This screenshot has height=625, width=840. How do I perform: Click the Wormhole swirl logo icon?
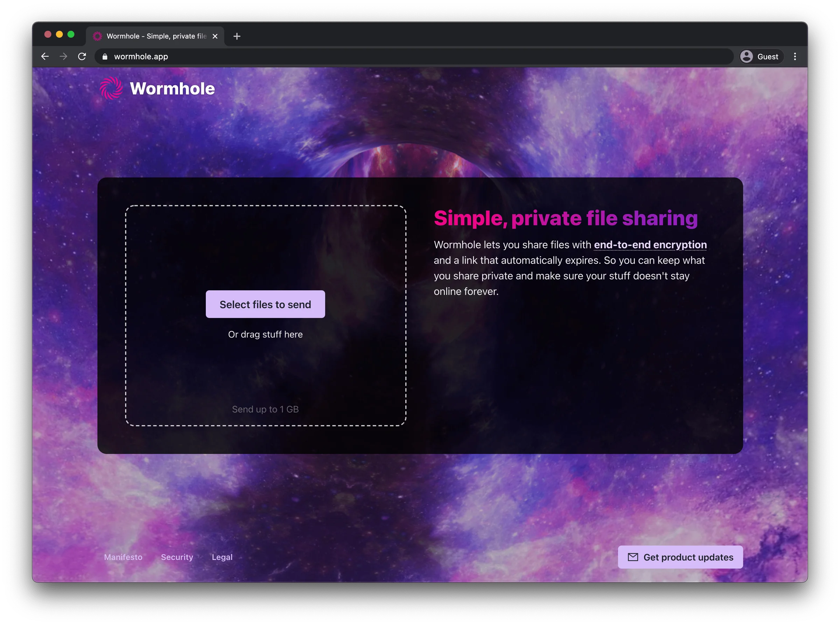click(111, 88)
